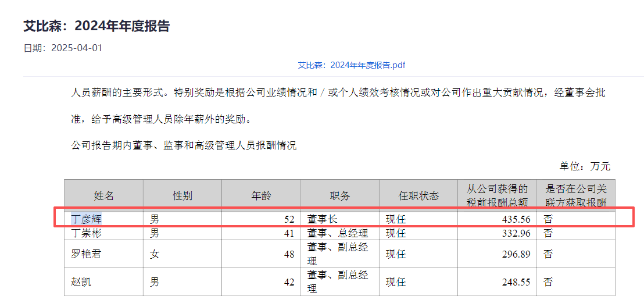
Task: Select the 任职状态 column header
Action: point(418,196)
